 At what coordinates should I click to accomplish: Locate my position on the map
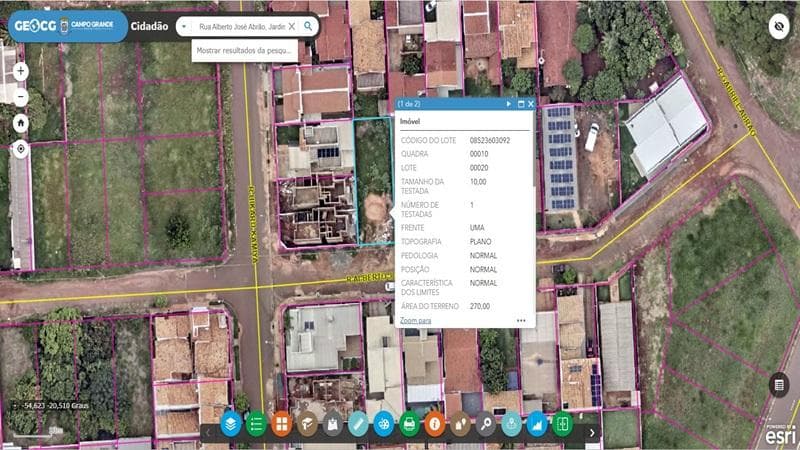(20, 149)
